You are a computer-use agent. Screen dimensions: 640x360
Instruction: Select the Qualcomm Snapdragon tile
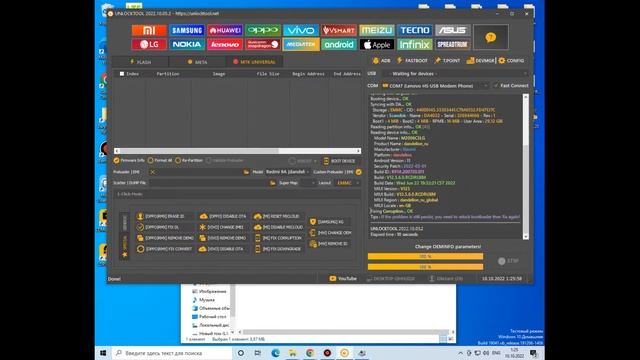(263, 44)
